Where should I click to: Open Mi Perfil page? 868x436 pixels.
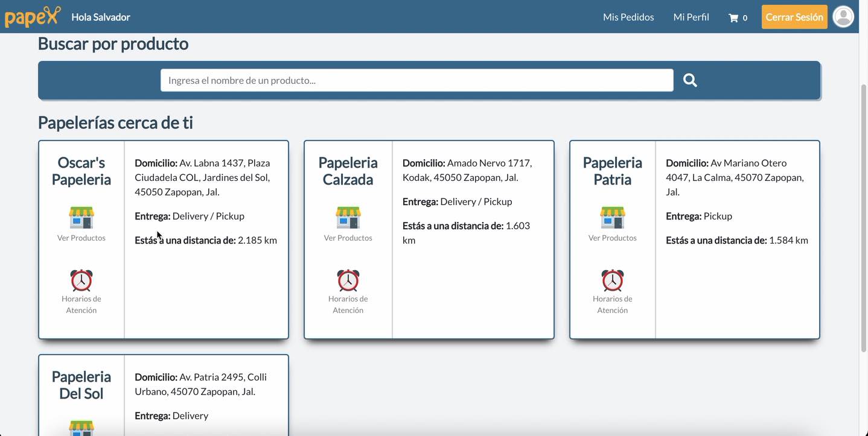(691, 17)
